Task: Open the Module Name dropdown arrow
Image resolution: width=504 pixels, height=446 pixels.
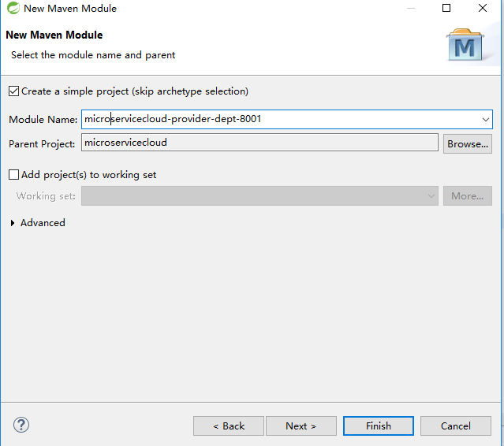Action: (485, 120)
